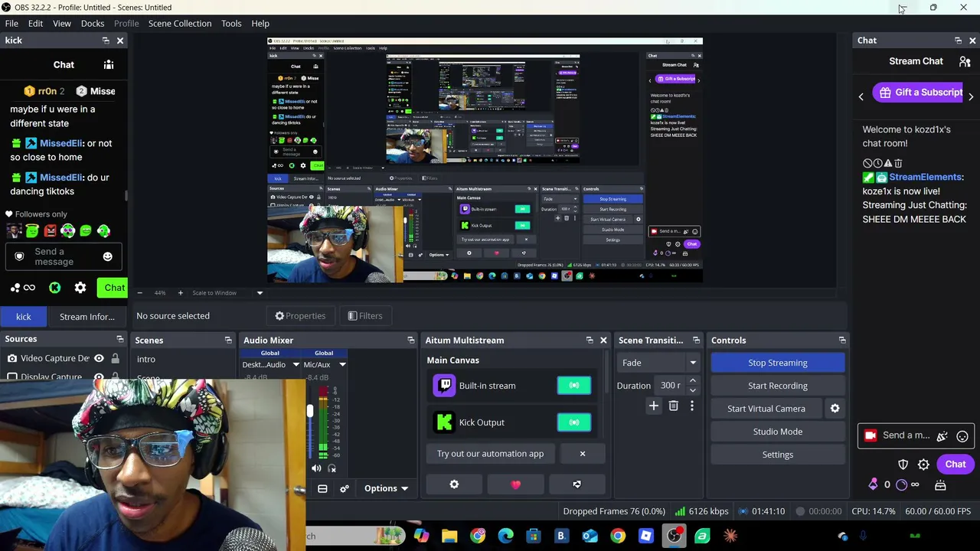
Task: Click Try out our automation app
Action: pyautogui.click(x=490, y=454)
